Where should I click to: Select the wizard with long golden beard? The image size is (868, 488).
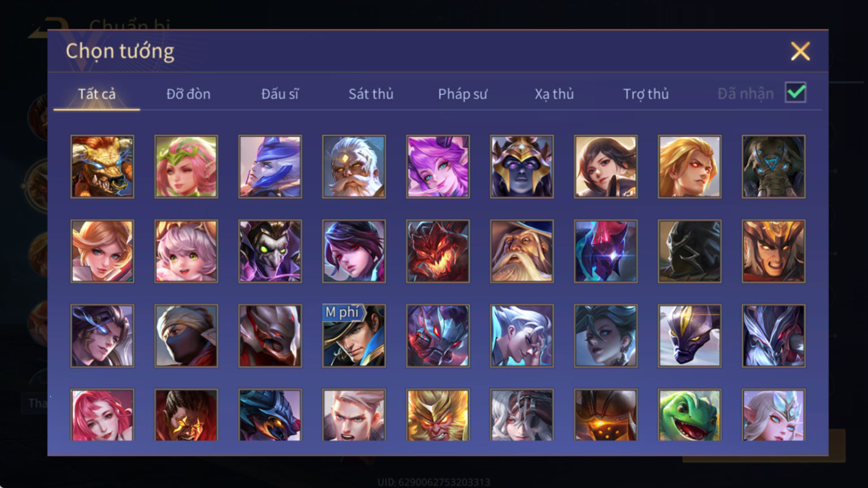pos(522,251)
